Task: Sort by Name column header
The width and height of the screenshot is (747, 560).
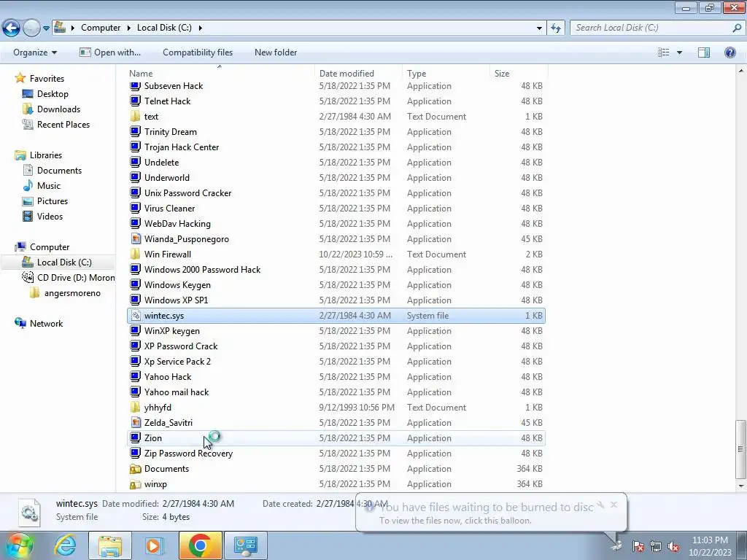Action: [221, 74]
